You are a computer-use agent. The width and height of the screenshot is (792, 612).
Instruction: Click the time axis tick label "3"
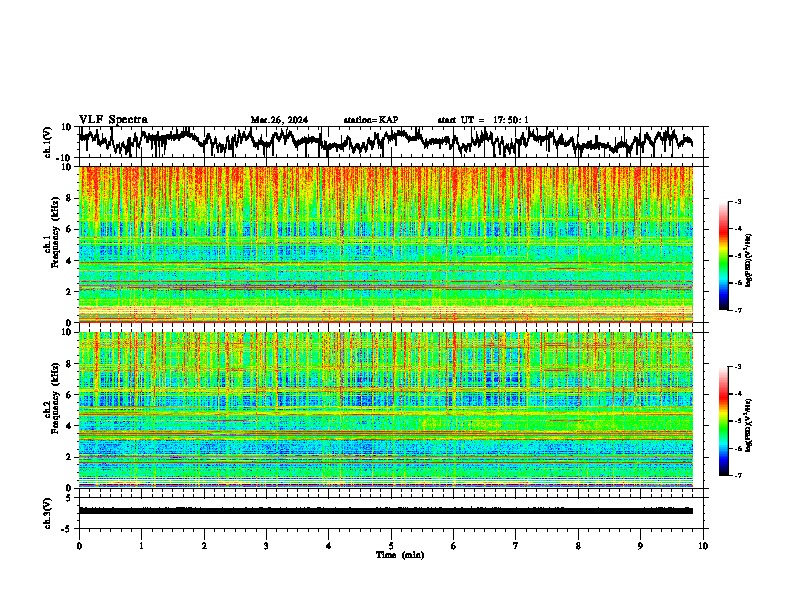(266, 546)
